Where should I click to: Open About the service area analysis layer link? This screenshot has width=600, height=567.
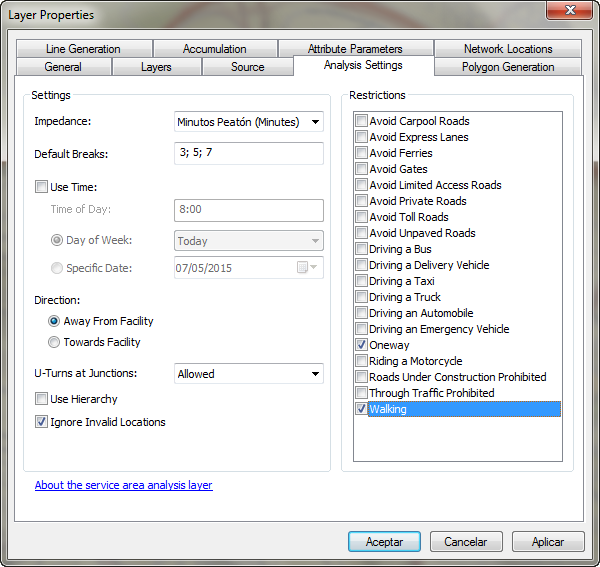tap(123, 485)
